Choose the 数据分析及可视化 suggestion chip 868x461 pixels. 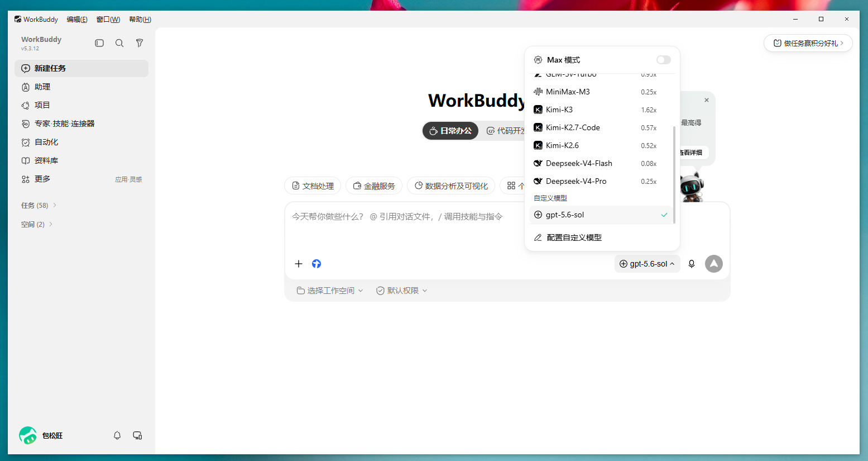[451, 186]
